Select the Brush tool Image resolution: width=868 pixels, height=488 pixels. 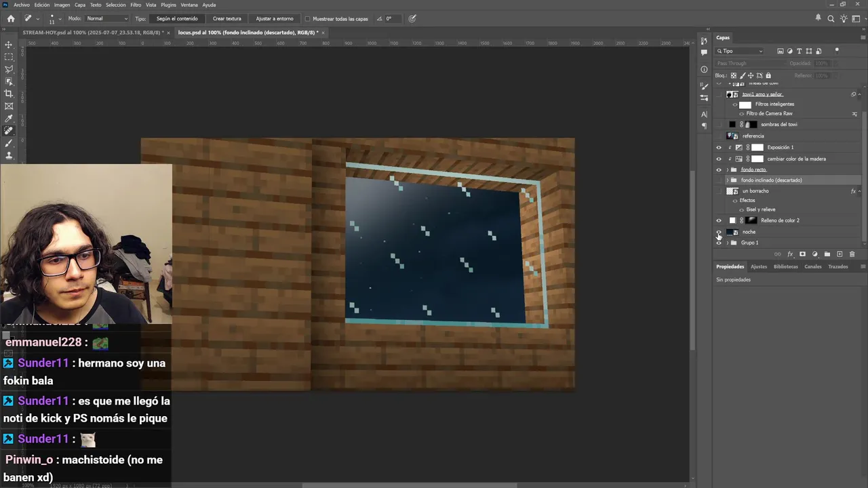click(9, 143)
